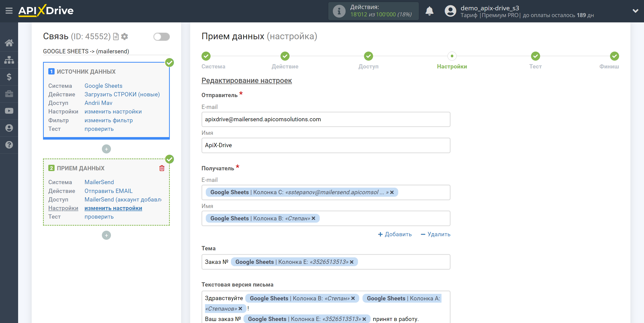Click source изменить настройки link

[x=113, y=111]
